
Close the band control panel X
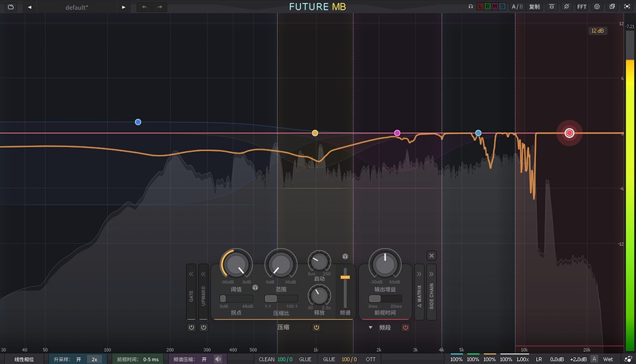[432, 256]
